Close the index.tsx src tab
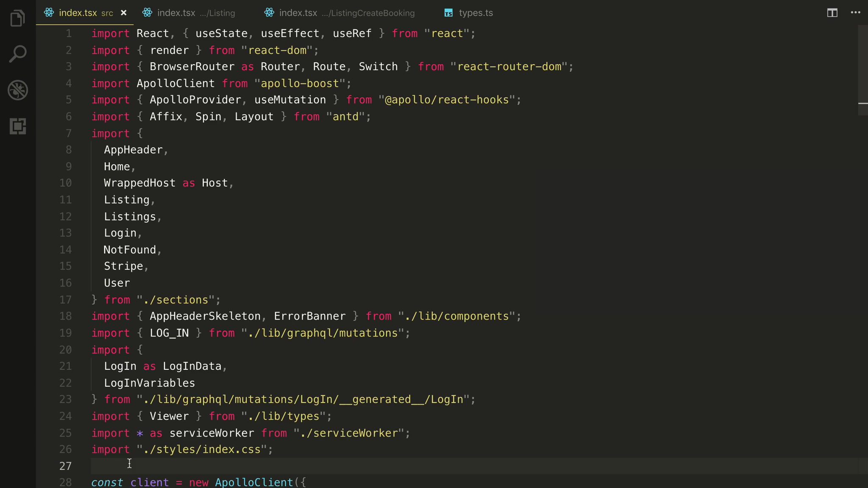 click(x=124, y=13)
